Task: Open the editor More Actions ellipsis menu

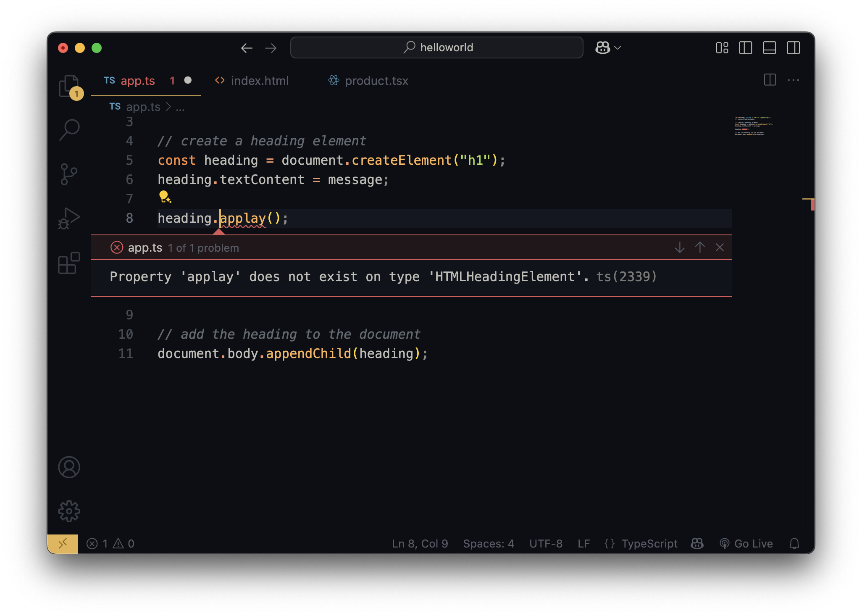Action: tap(793, 80)
